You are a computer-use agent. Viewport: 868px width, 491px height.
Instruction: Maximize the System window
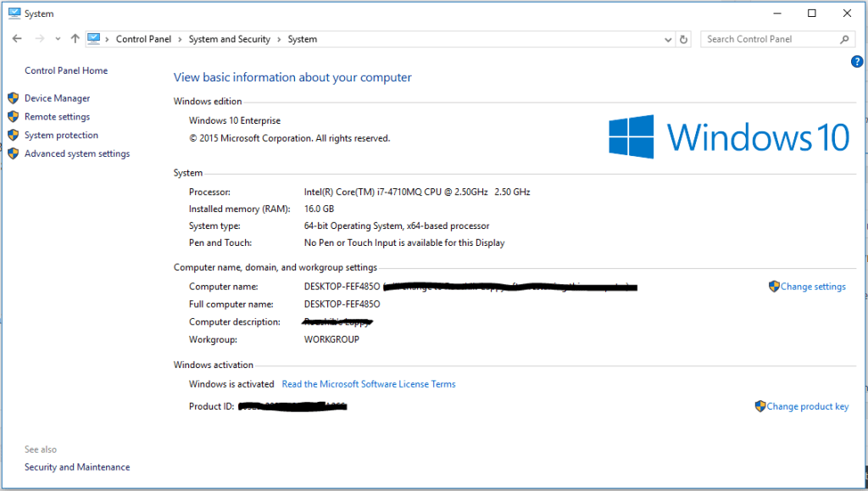811,14
